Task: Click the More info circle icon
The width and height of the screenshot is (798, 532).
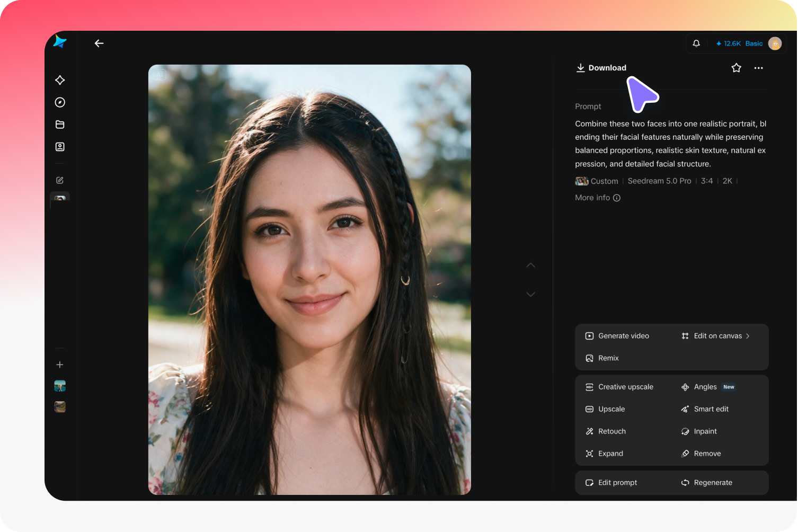Action: click(617, 198)
